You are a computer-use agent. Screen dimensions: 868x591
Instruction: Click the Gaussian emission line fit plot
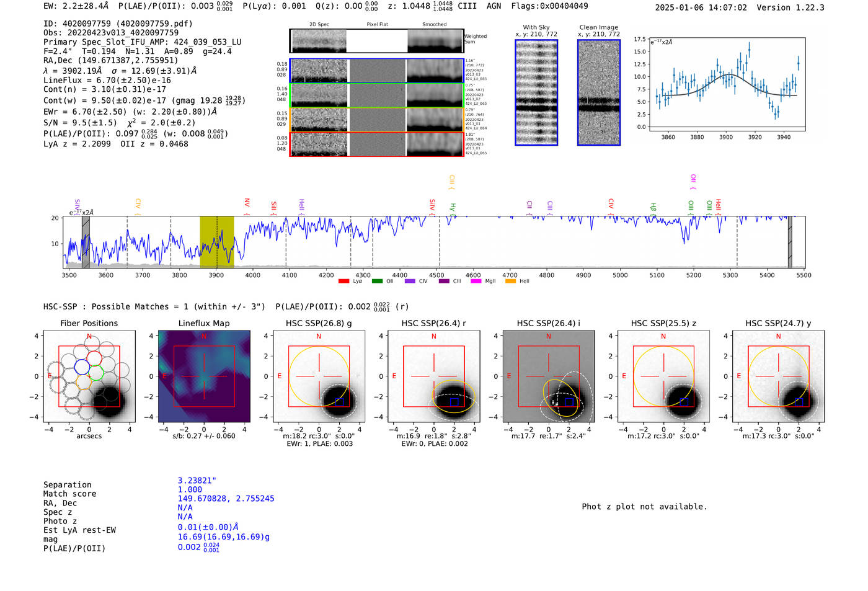click(x=727, y=84)
